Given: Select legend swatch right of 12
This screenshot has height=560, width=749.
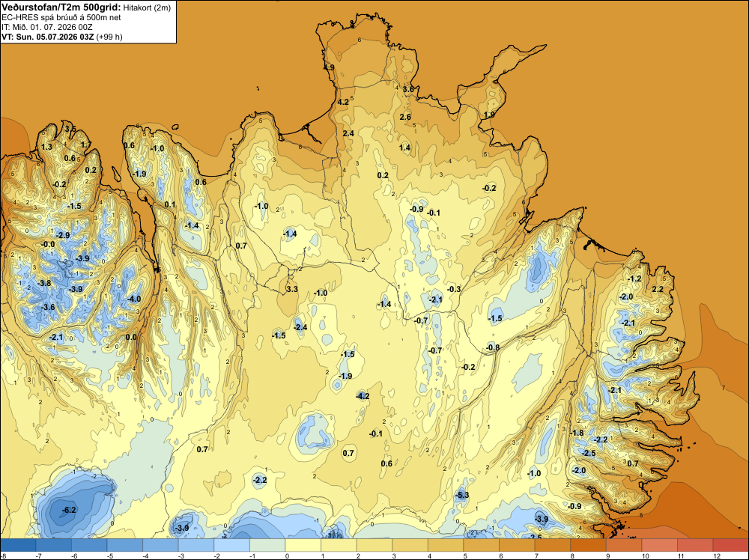Looking at the screenshot, I should coord(730,545).
